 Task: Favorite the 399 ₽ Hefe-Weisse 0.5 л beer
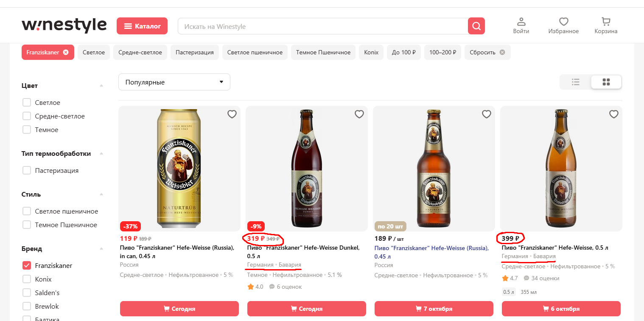pyautogui.click(x=613, y=114)
